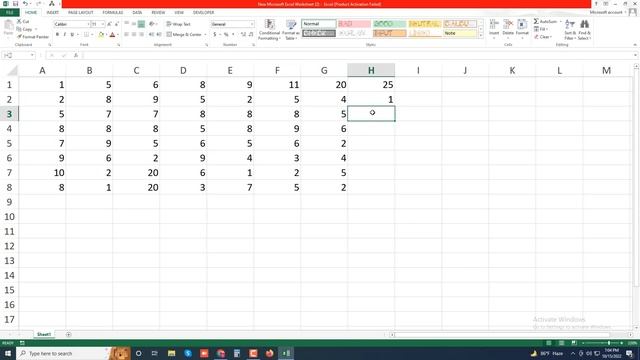Expand the formula bar
Screen dimensions: 640x360
(x=636, y=55)
